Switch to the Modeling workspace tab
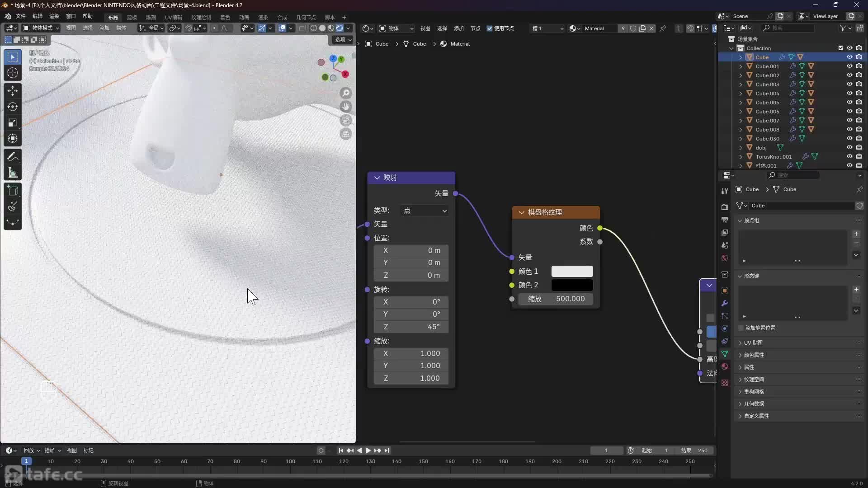 [132, 17]
